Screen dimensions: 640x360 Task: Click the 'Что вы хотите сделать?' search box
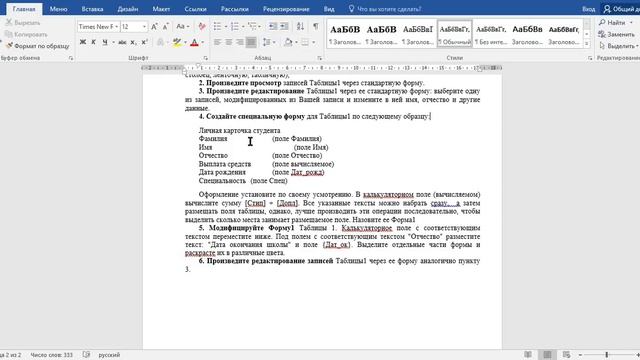pyautogui.click(x=385, y=9)
